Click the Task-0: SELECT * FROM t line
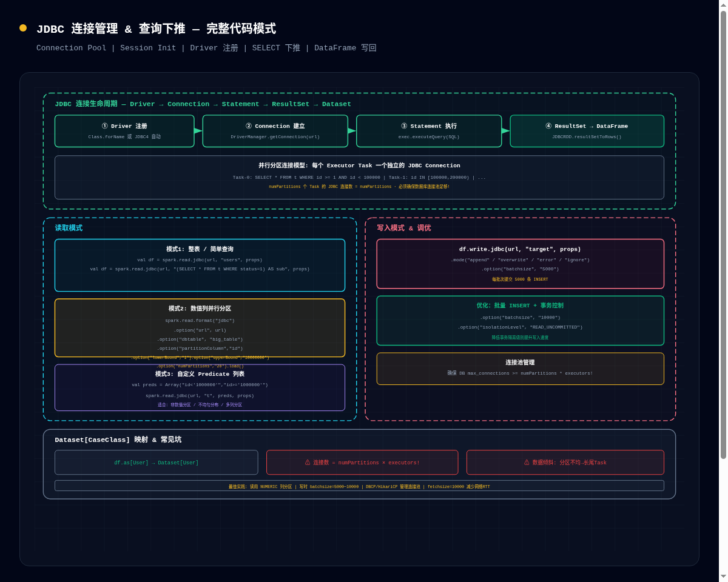This screenshot has height=582, width=728. coord(359,178)
